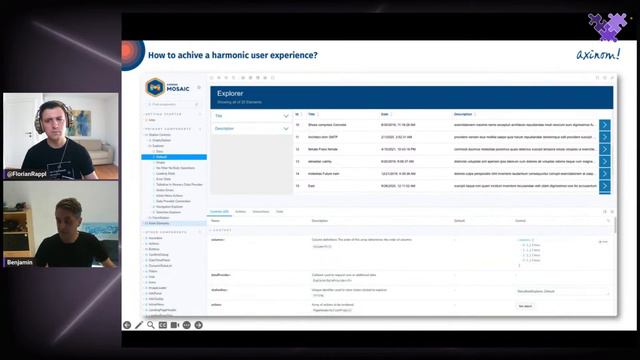
Task: Open the Storybook sidebar settings gear
Action: [x=199, y=87]
